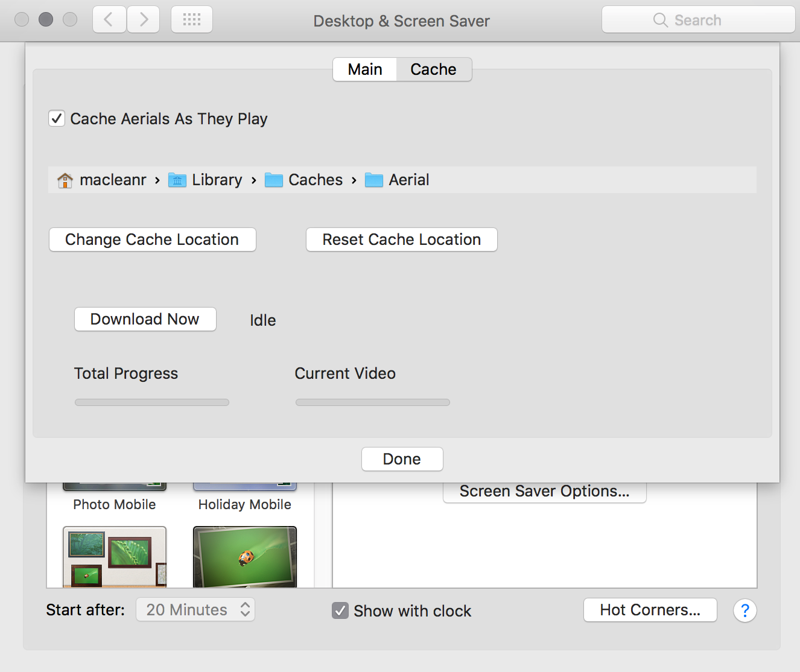This screenshot has width=800, height=672.
Task: Open the 20 Minutes start-after dropdown
Action: tap(195, 609)
